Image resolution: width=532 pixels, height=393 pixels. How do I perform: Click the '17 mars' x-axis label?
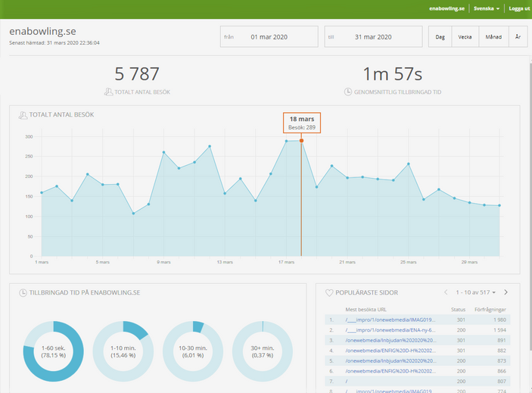point(286,262)
